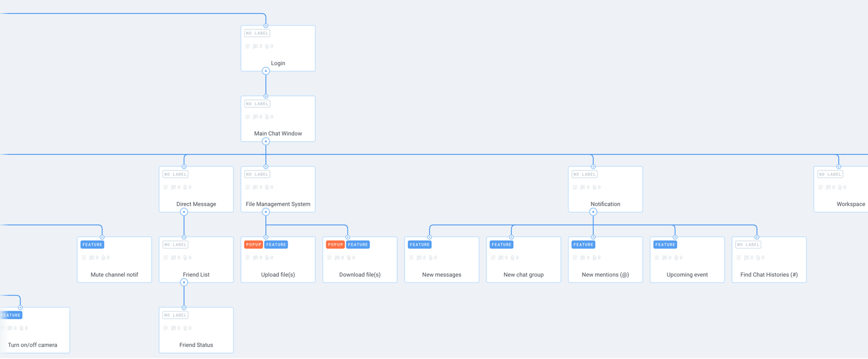Viewport: 868px width, 359px height.
Task: Open comments on New chat group card
Action: point(501,258)
